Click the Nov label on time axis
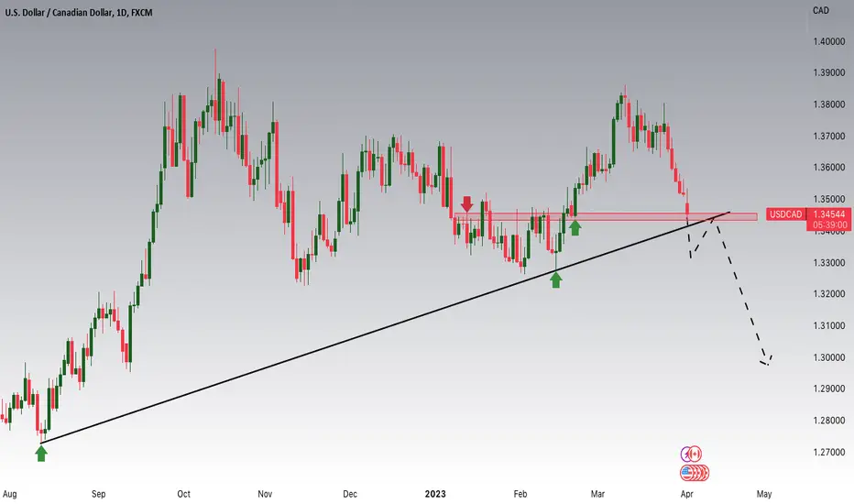Screen dimensions: 854x504 [x=265, y=494]
